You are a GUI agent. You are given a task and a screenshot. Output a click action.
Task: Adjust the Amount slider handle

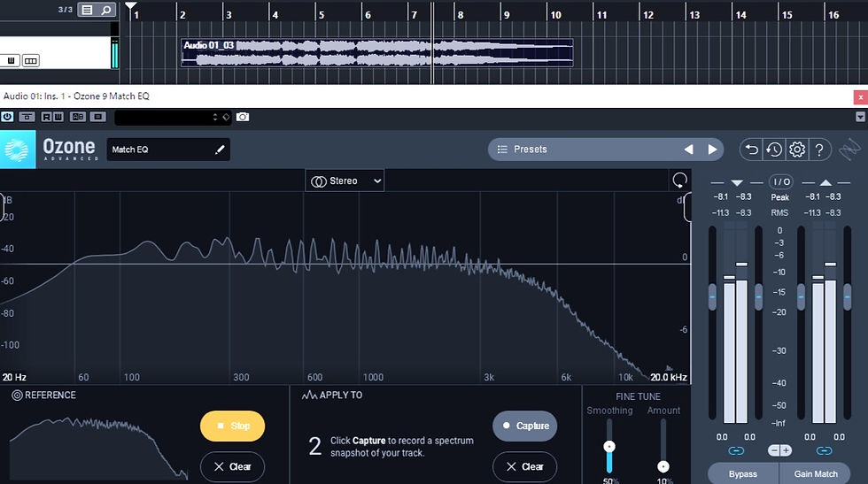[663, 466]
